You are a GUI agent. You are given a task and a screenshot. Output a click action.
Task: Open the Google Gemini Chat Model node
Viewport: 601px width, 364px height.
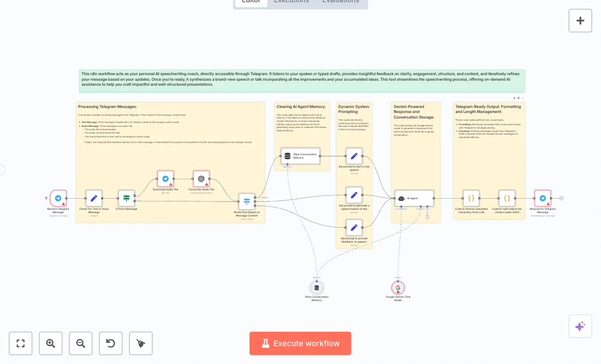397,287
